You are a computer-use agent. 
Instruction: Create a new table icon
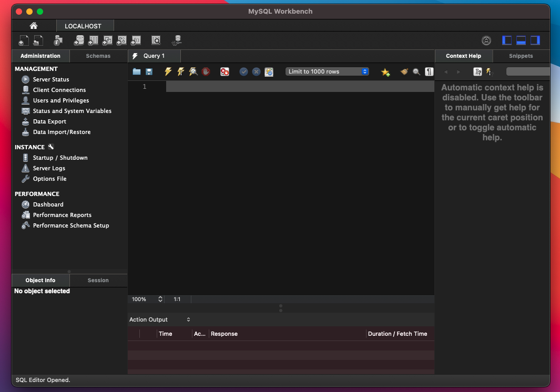[93, 40]
